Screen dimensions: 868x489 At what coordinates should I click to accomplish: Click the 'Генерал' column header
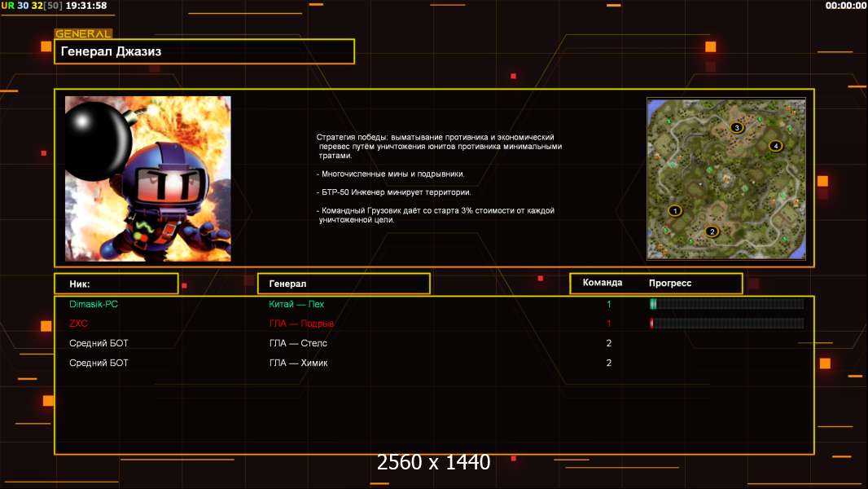point(344,284)
